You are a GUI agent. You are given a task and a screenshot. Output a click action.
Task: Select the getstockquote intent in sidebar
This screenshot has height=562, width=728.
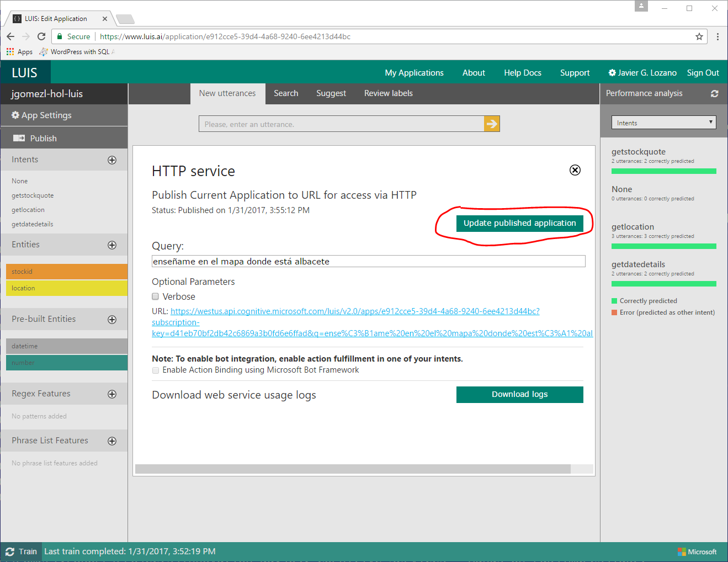tap(33, 195)
